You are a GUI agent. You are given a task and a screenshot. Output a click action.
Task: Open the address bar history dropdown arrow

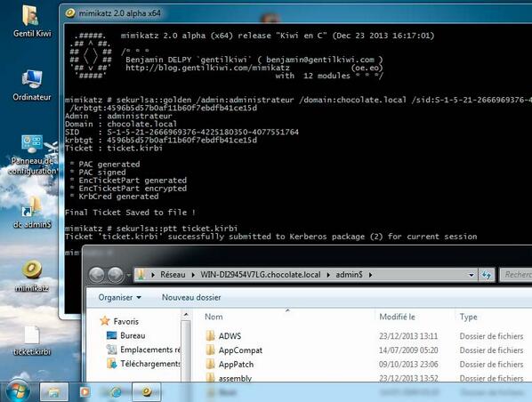tap(472, 275)
